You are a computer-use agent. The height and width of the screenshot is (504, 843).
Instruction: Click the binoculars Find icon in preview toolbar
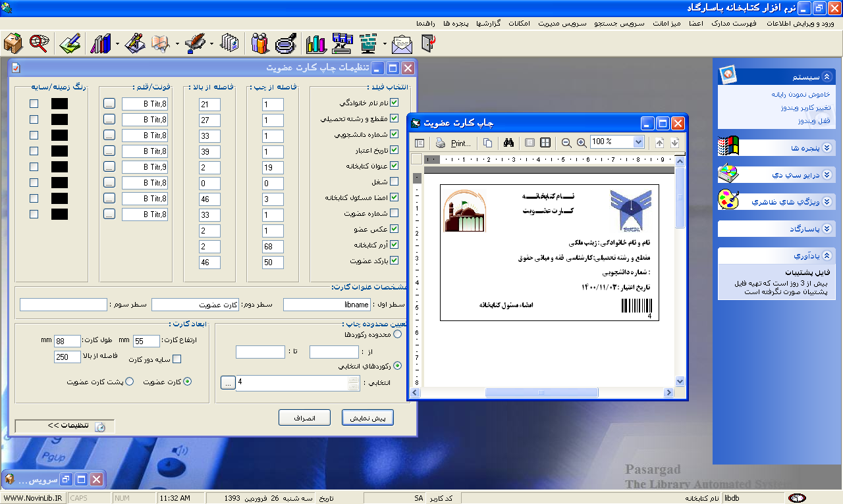point(508,143)
